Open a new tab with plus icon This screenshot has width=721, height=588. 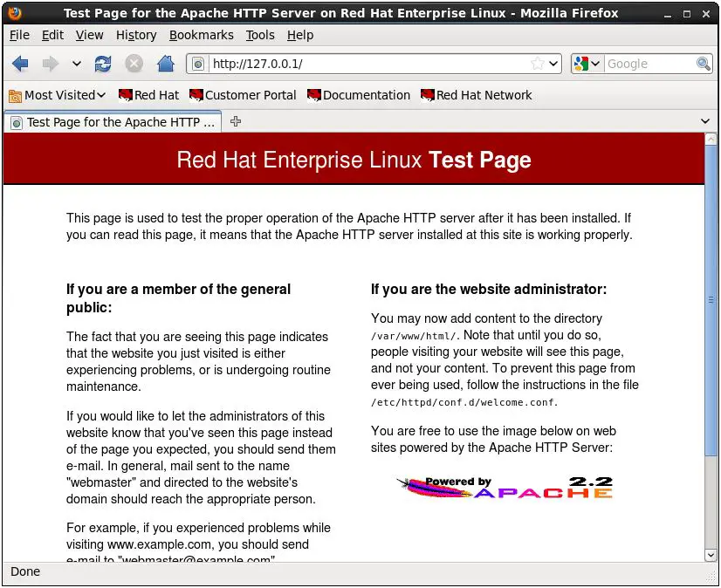tap(236, 121)
